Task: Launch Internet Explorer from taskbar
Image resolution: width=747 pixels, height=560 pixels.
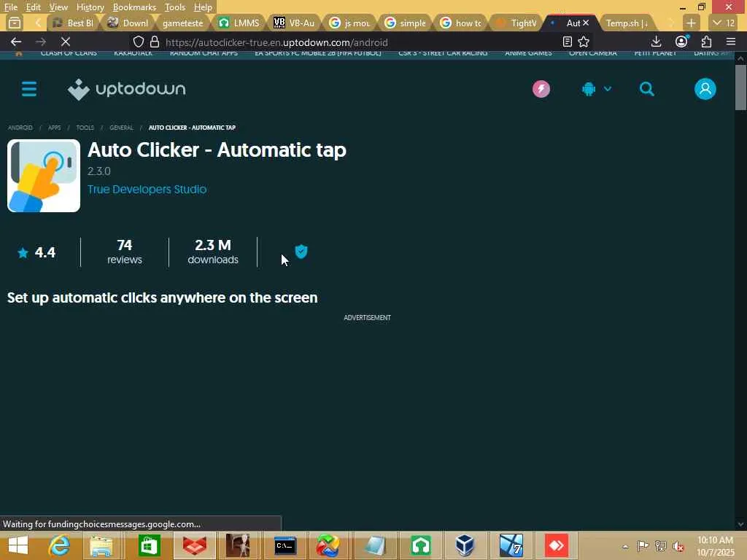Action: click(59, 545)
